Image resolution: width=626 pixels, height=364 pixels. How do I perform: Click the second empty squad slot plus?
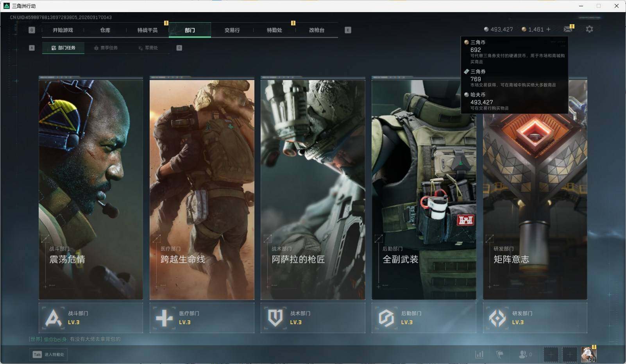570,355
